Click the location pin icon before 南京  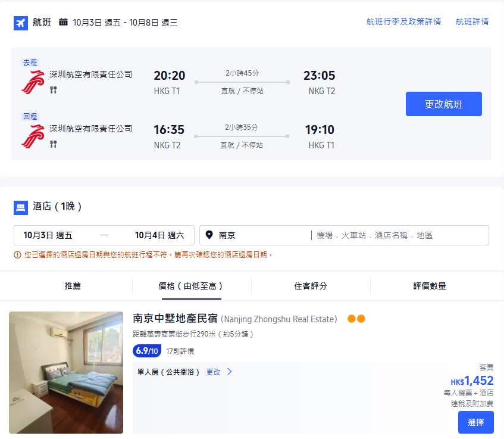coord(209,235)
